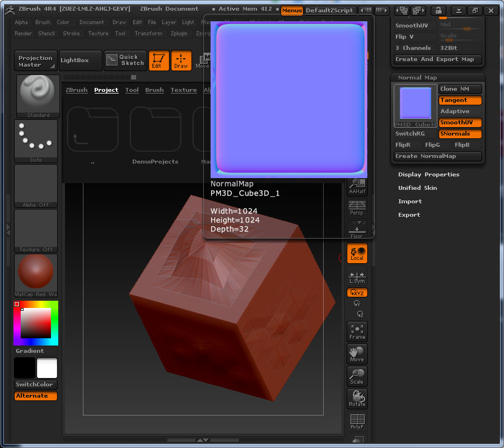
Task: Collapse the Normal Map section
Action: (x=417, y=77)
